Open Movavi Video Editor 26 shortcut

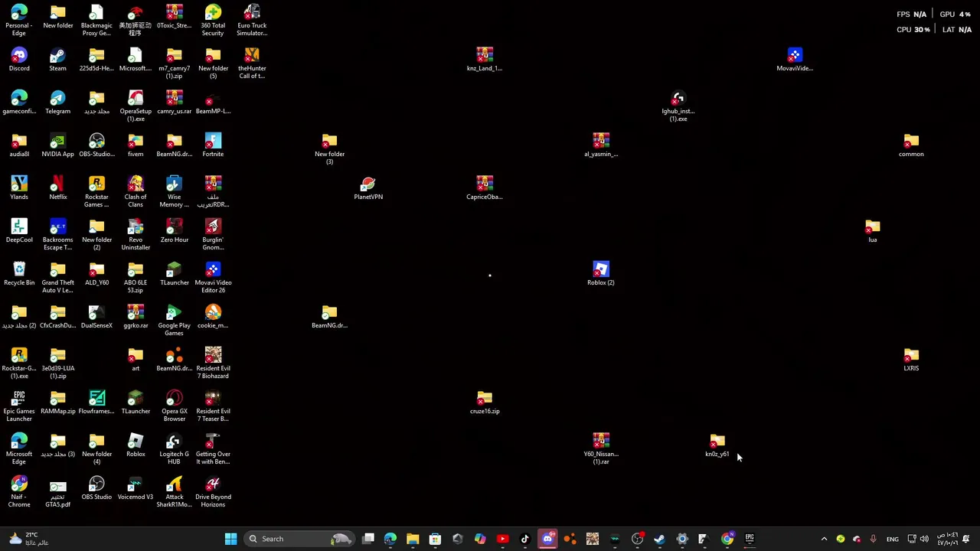(x=213, y=277)
